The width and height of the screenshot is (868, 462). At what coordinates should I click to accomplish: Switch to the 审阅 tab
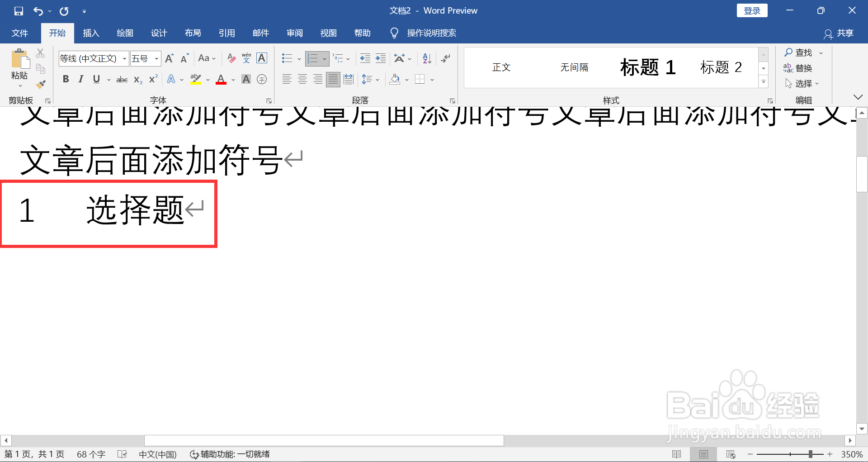[x=294, y=33]
